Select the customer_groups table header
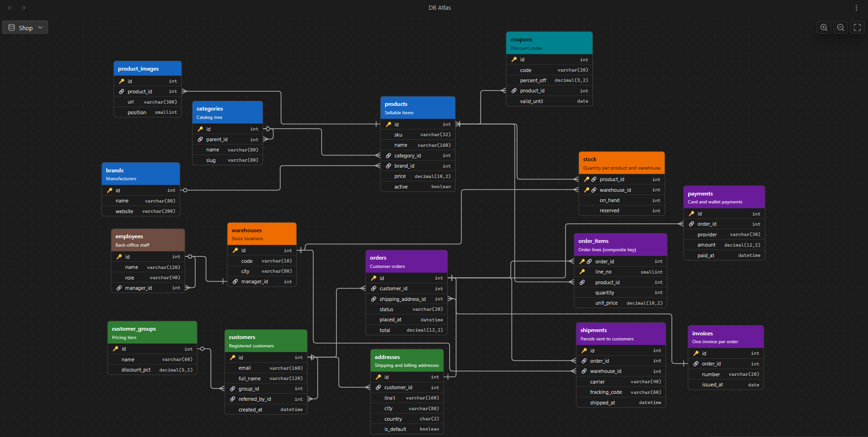Screen dimensions: 868x437 152,333
